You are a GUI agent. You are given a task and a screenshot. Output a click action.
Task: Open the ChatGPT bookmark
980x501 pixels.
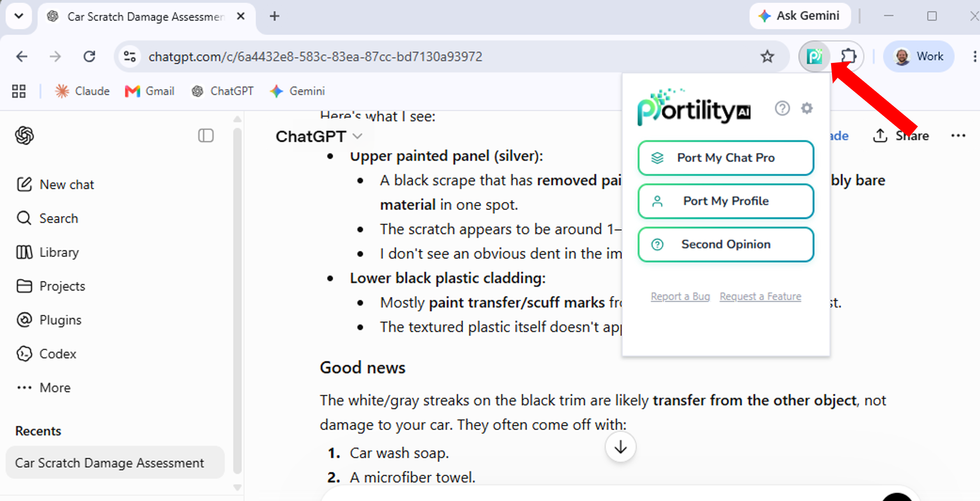coord(222,91)
